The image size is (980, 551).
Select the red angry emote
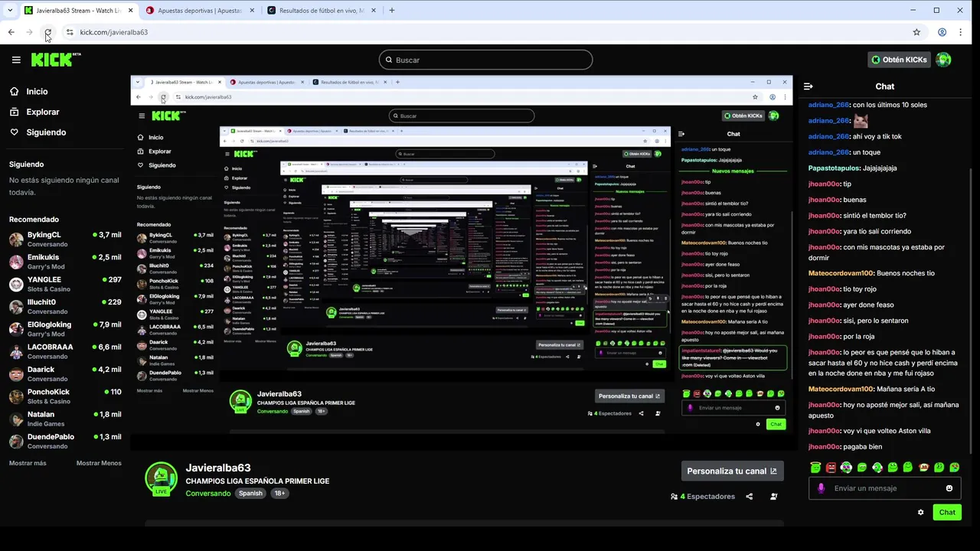[831, 467]
